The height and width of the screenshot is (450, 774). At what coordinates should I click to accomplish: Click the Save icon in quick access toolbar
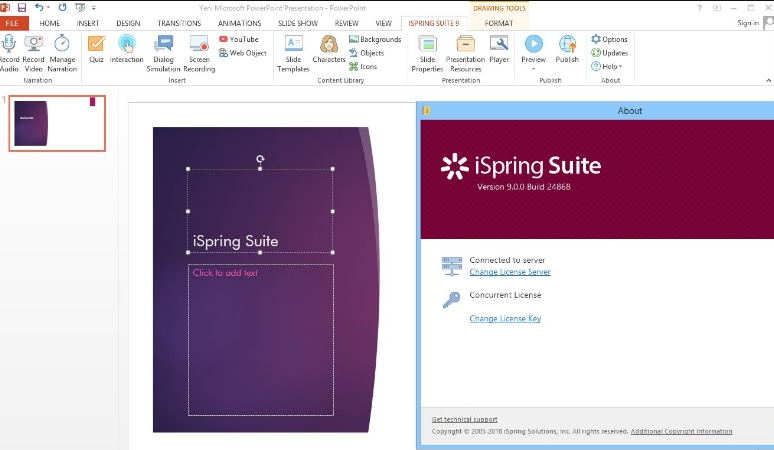pyautogui.click(x=22, y=7)
